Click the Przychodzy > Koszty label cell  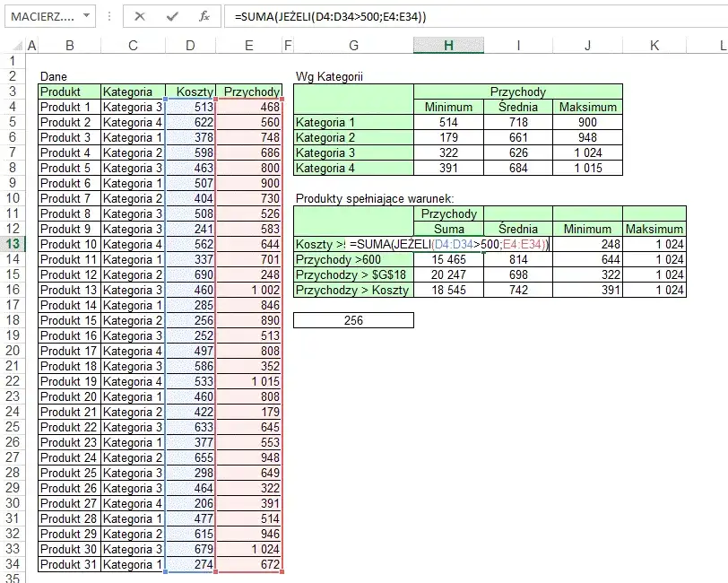pyautogui.click(x=353, y=290)
